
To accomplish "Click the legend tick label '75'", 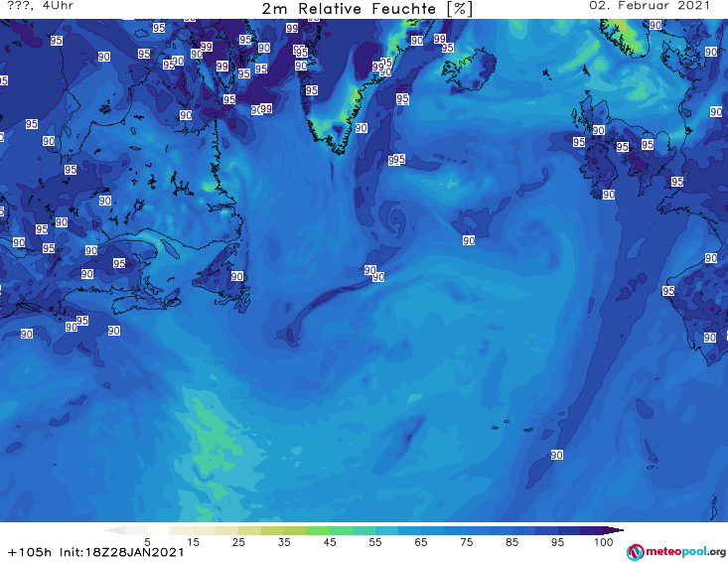I will coord(467,542).
